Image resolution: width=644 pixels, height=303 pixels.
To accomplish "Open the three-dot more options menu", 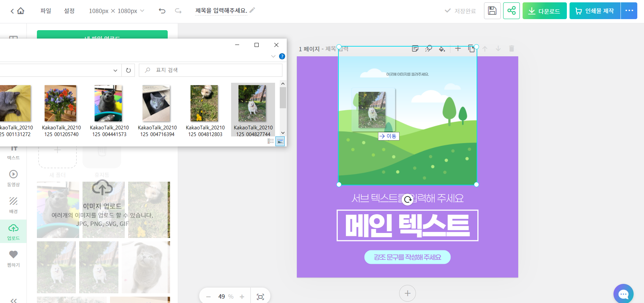I will click(x=629, y=11).
